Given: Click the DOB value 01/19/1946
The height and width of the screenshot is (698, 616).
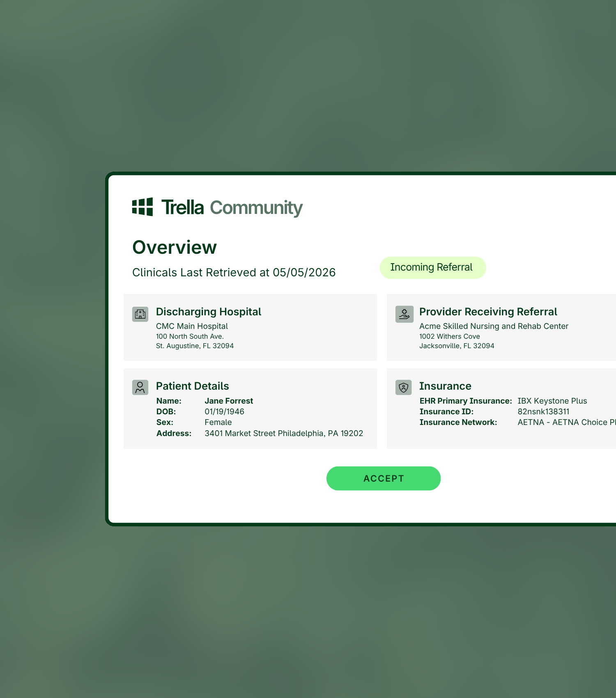Looking at the screenshot, I should (x=224, y=411).
